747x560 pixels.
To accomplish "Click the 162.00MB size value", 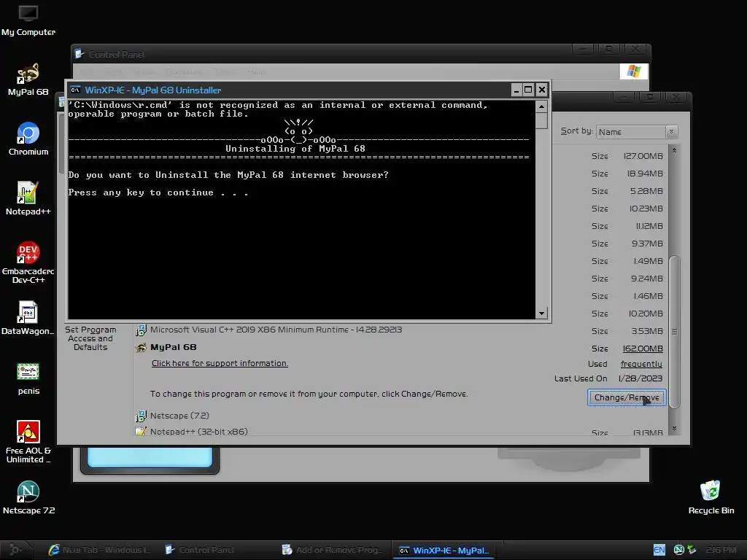I will click(643, 349).
